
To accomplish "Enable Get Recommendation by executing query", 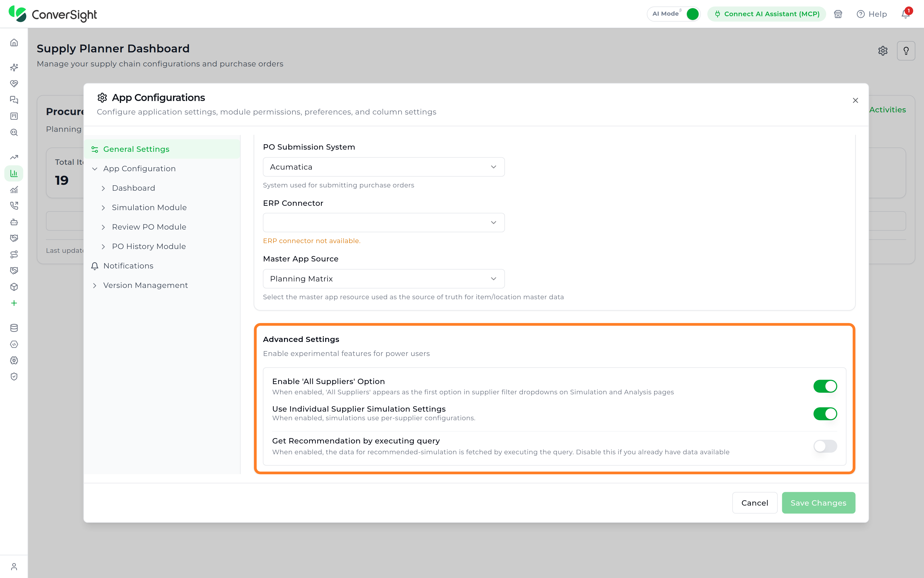I will click(x=825, y=446).
